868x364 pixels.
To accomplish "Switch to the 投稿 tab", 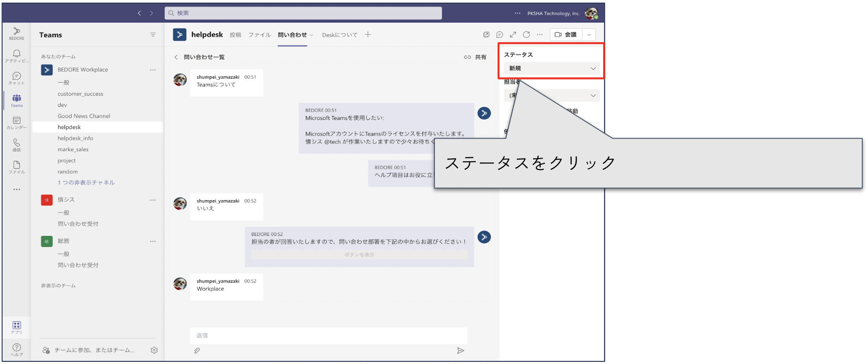I will click(x=235, y=35).
